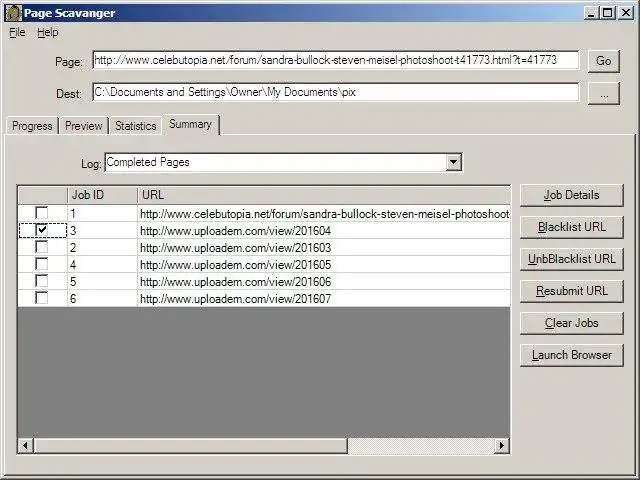This screenshot has width=640, height=480.
Task: Click the Job ID column header
Action: (x=102, y=195)
